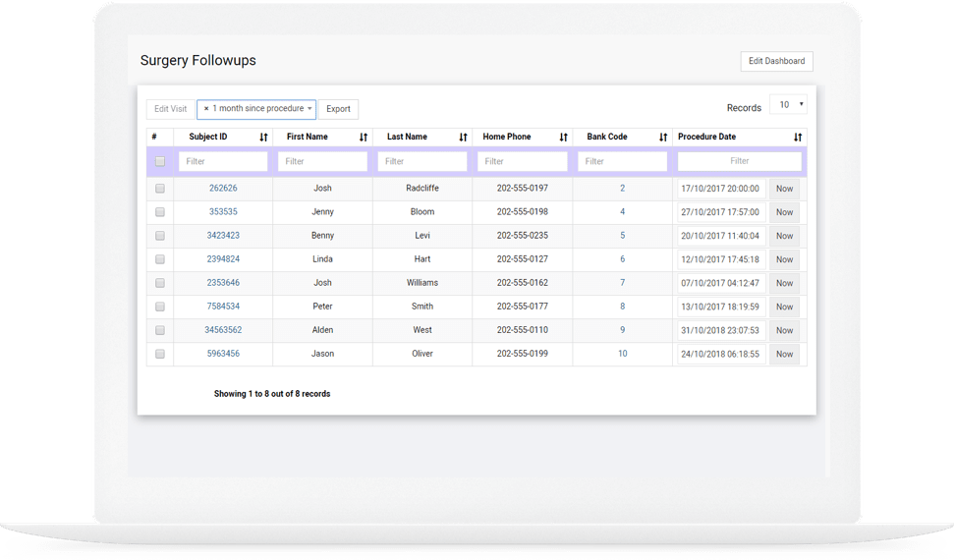Select row checkbox for Benny Levi
Viewport: 954px width, 560px height.
pyautogui.click(x=160, y=236)
